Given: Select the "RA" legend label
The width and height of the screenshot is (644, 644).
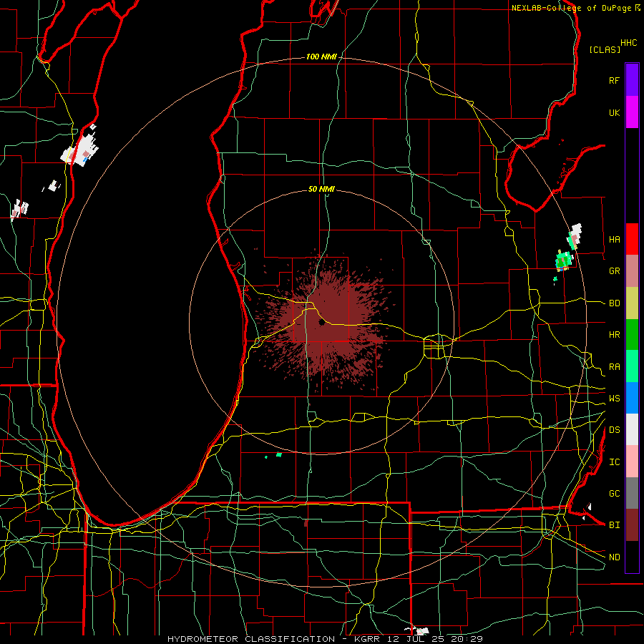Looking at the screenshot, I should tap(614, 367).
